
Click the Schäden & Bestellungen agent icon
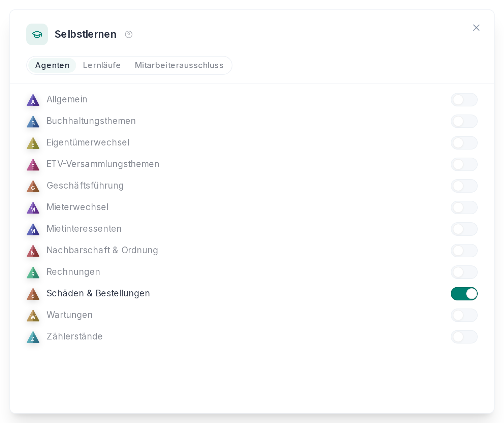(33, 294)
